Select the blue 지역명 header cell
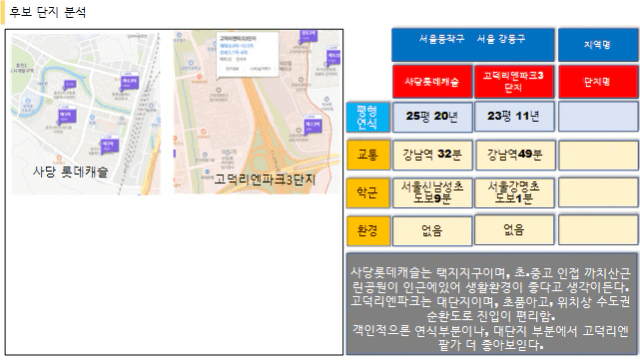 point(598,44)
